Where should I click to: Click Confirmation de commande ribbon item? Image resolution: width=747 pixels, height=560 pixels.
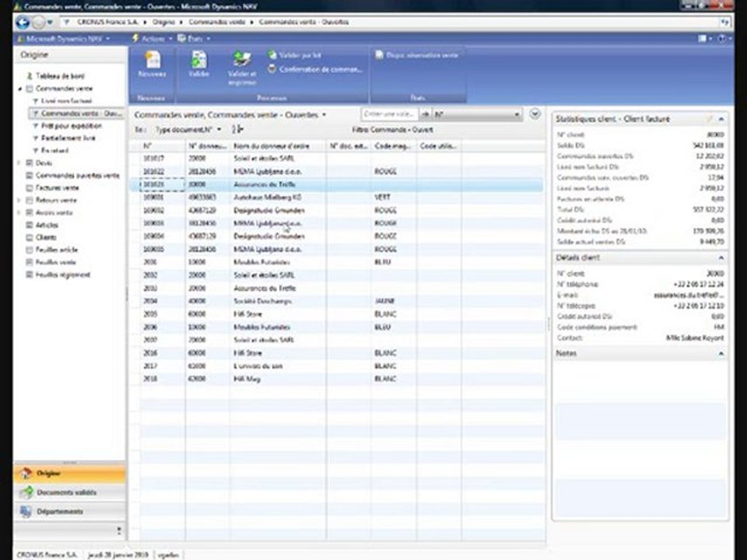(x=315, y=69)
